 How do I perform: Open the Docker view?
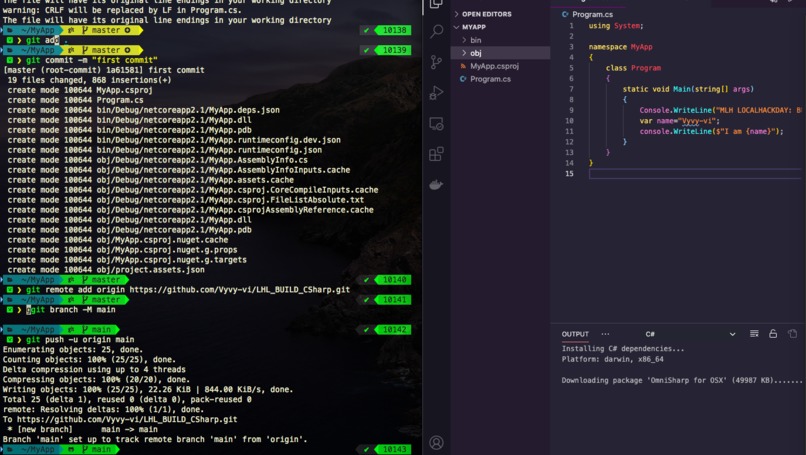point(436,185)
